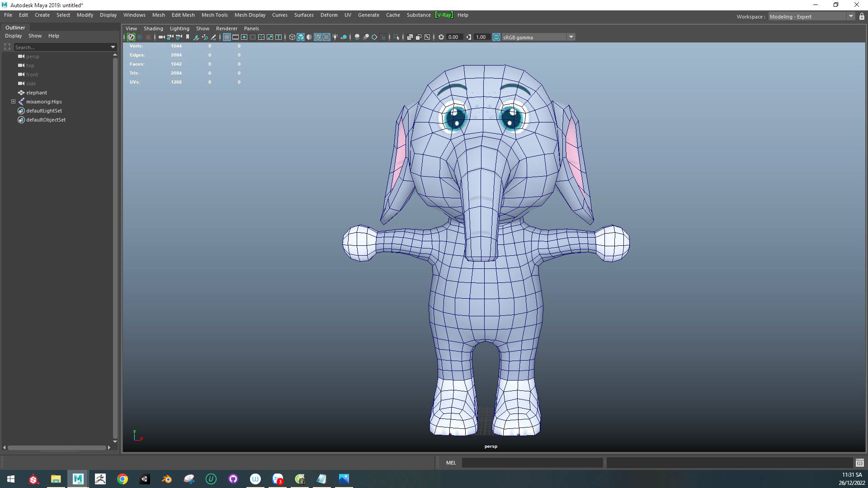The height and width of the screenshot is (488, 868).
Task: Open the Outliner search filter dropdown arrow
Action: pos(113,47)
